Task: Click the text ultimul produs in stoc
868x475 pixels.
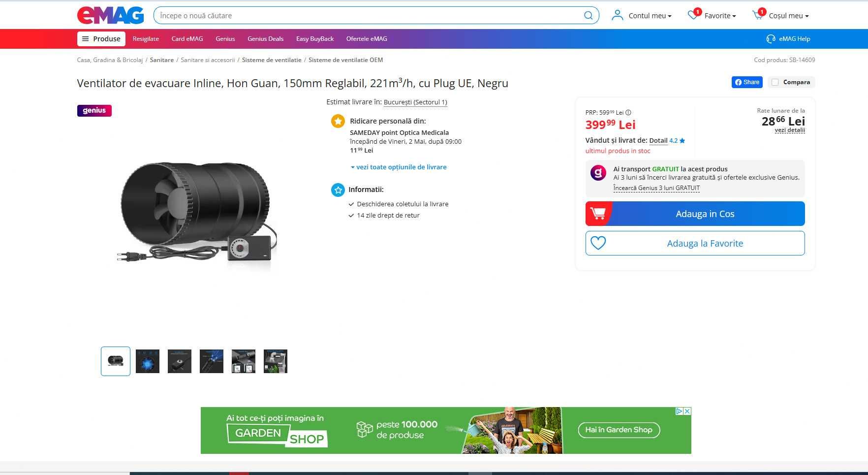Action: coord(618,151)
